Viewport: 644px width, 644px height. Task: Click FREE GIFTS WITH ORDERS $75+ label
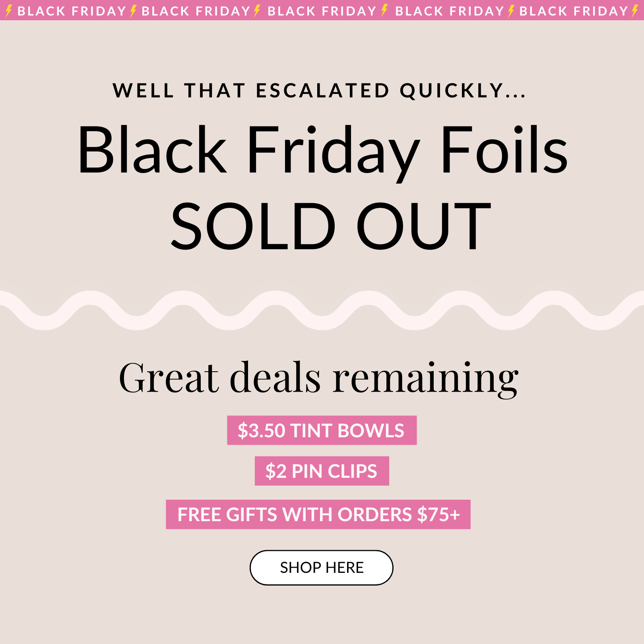[318, 514]
